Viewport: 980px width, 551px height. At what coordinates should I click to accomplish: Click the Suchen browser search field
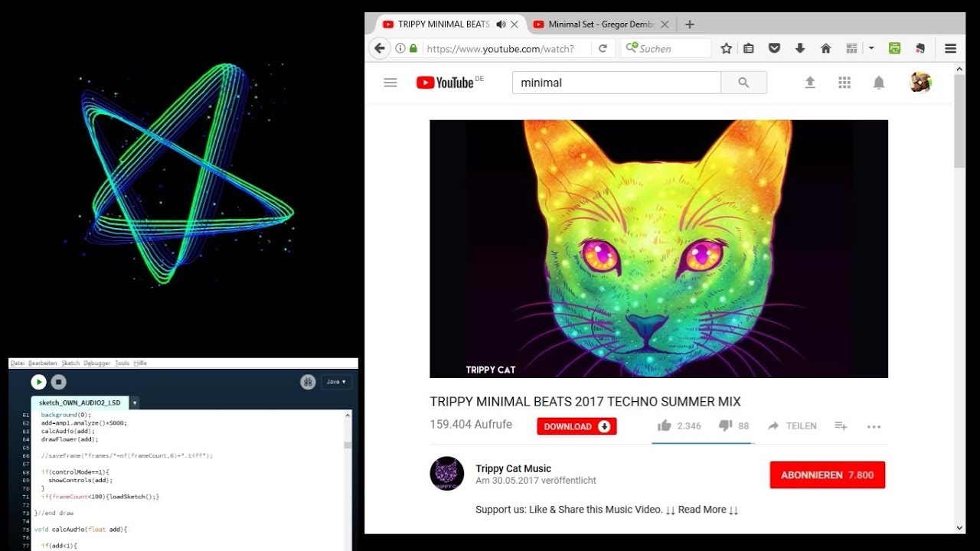tap(666, 48)
